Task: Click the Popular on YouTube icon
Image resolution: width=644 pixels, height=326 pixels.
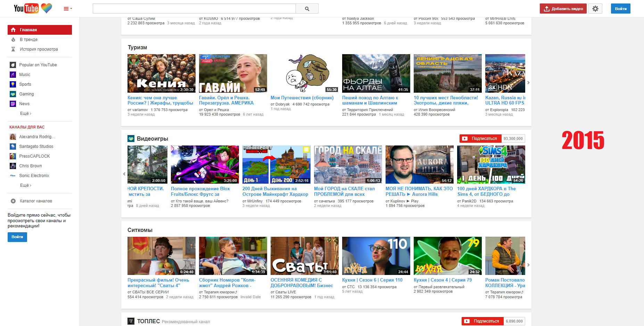Action: tap(13, 65)
